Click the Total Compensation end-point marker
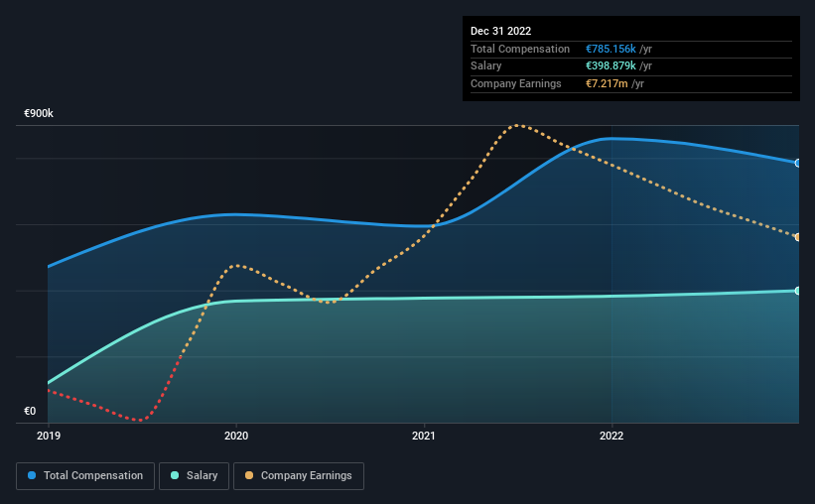 [798, 163]
